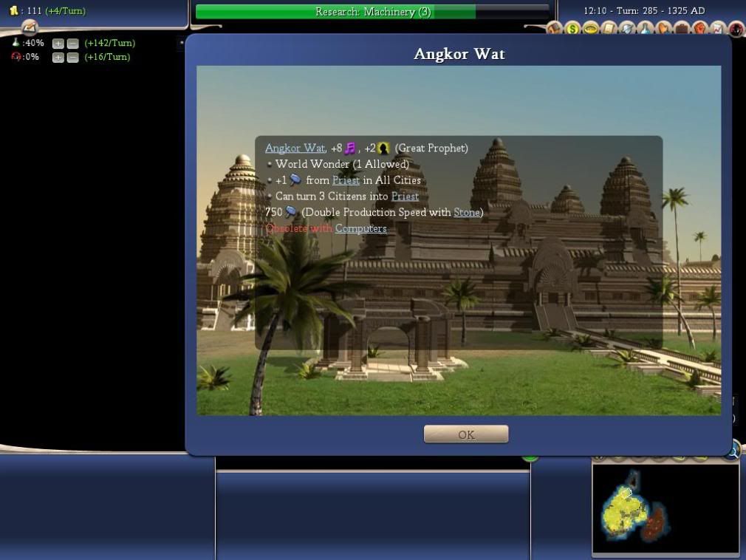746x560 pixels.
Task: Open the Technology Advisor flask icon
Action: tap(645, 29)
